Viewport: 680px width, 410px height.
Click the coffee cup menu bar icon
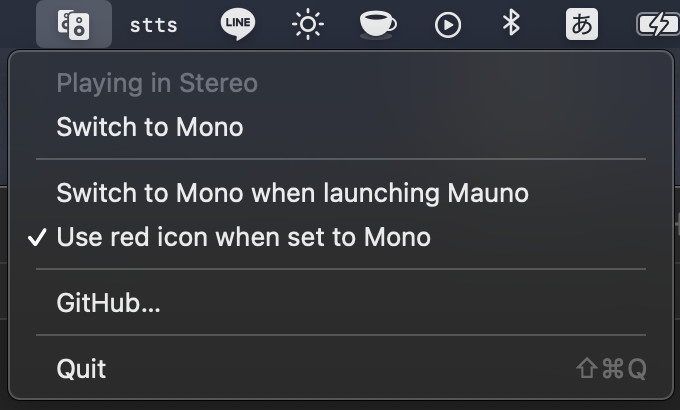tap(378, 25)
